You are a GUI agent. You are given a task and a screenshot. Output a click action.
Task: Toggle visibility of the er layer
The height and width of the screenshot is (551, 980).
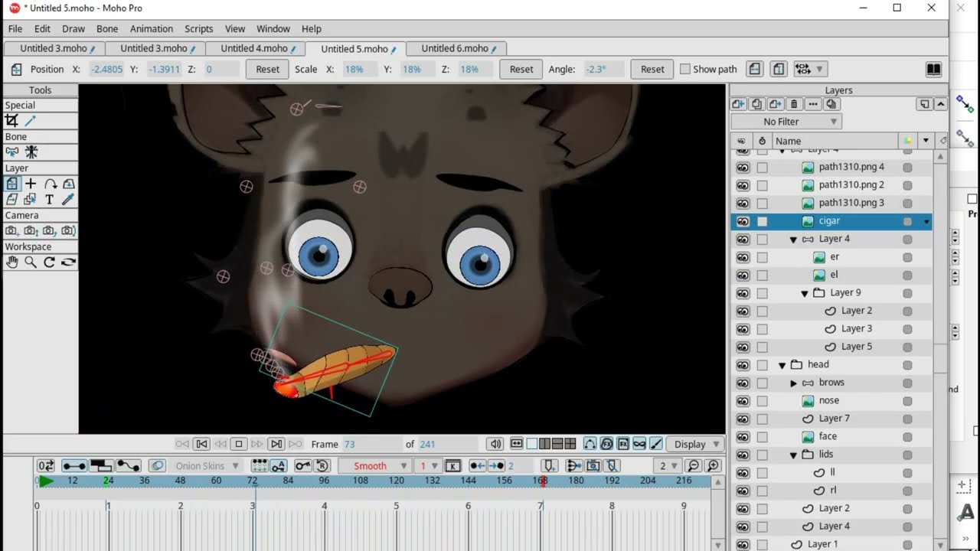(743, 257)
